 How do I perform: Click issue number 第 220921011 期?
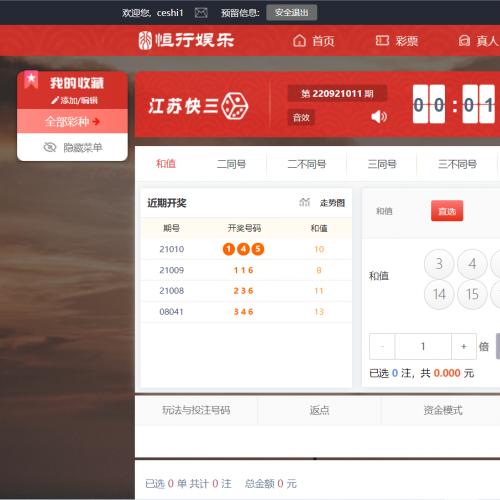click(337, 93)
